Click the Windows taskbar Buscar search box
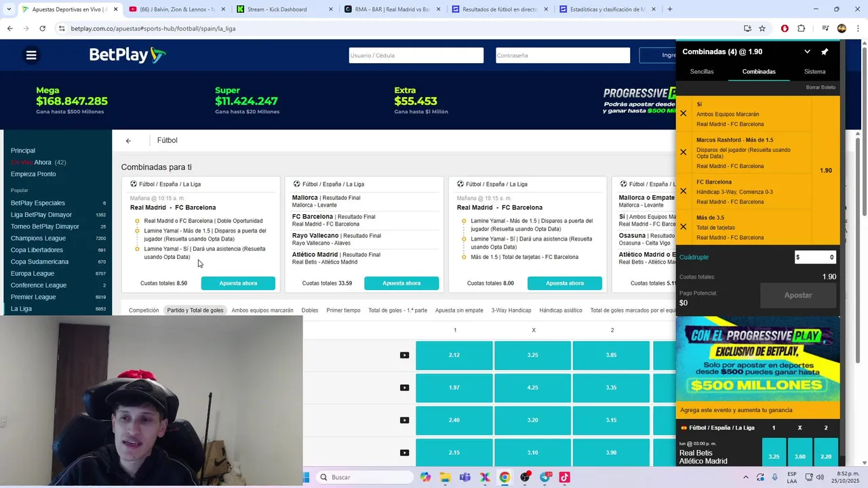Screen dimensions: 868x488 coord(365,477)
